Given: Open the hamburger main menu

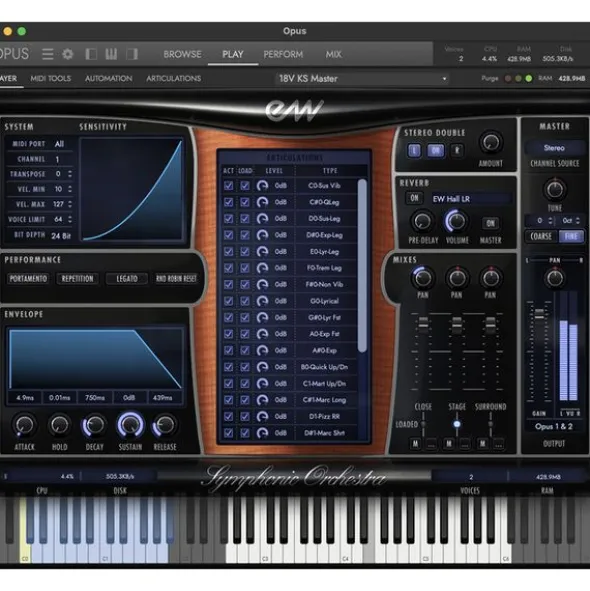Looking at the screenshot, I should tap(48, 54).
